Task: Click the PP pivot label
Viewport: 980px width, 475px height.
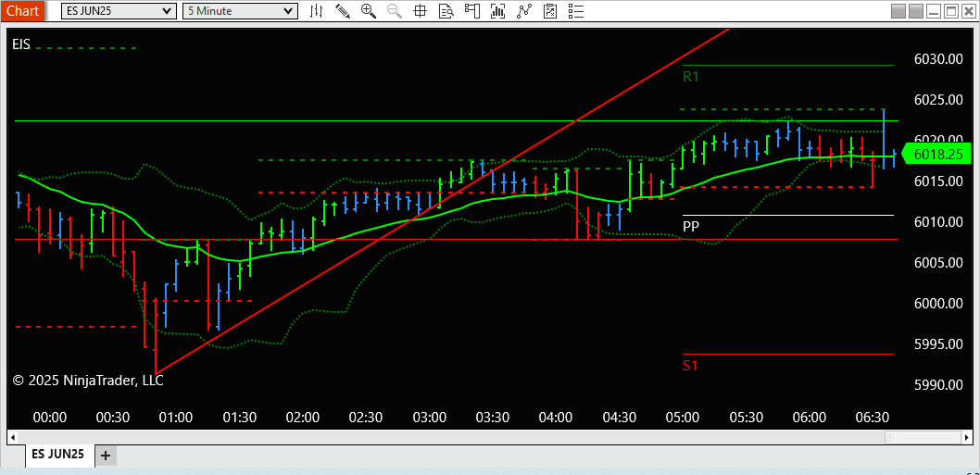Action: (x=691, y=226)
